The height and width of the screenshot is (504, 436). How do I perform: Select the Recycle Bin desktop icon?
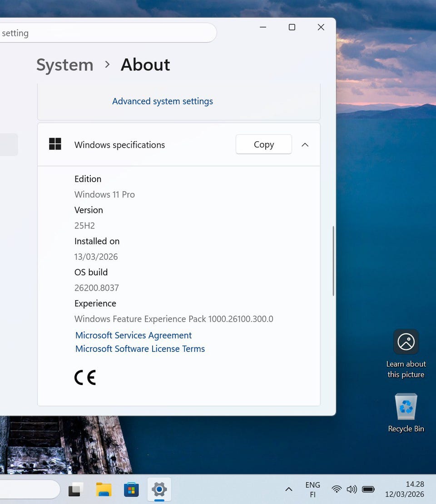tap(406, 413)
